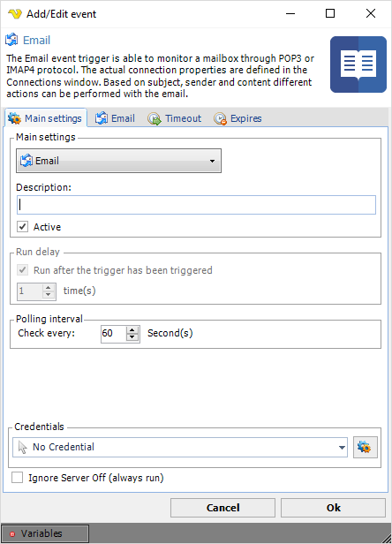Screen dimensions: 392x544
Task: Focus the Description text field
Action: pyautogui.click(x=196, y=205)
